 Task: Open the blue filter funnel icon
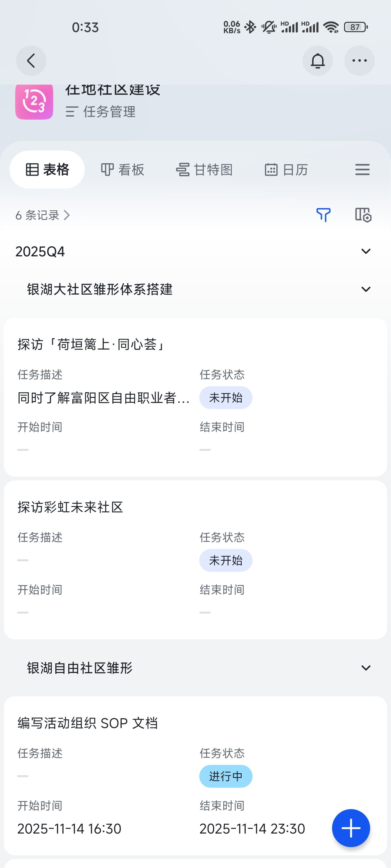click(x=323, y=215)
